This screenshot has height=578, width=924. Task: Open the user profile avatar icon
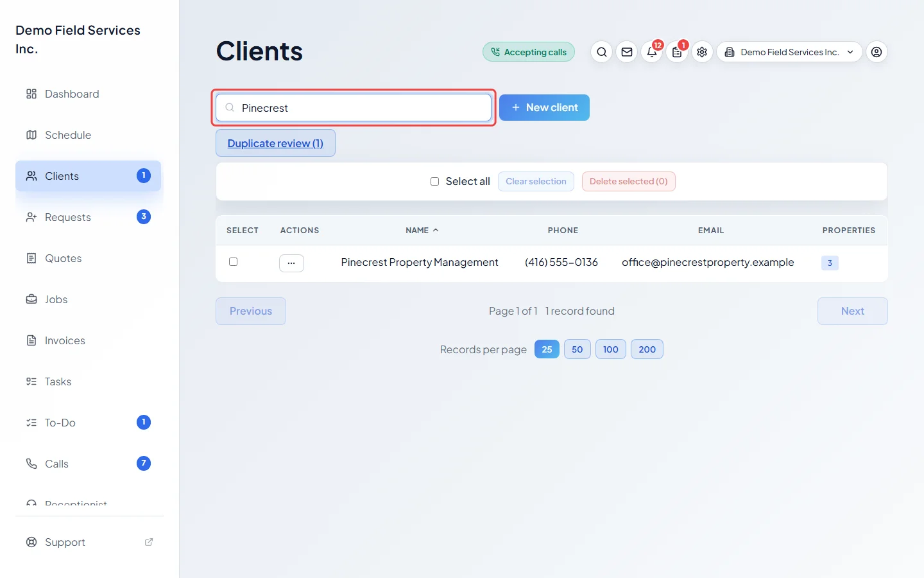pyautogui.click(x=877, y=52)
